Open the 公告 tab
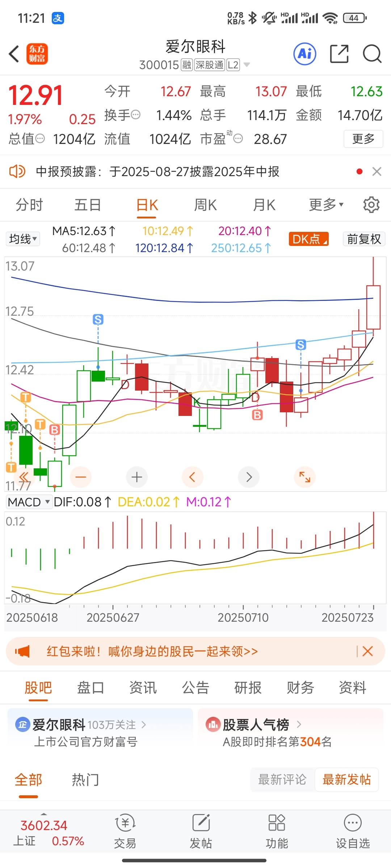 click(195, 687)
